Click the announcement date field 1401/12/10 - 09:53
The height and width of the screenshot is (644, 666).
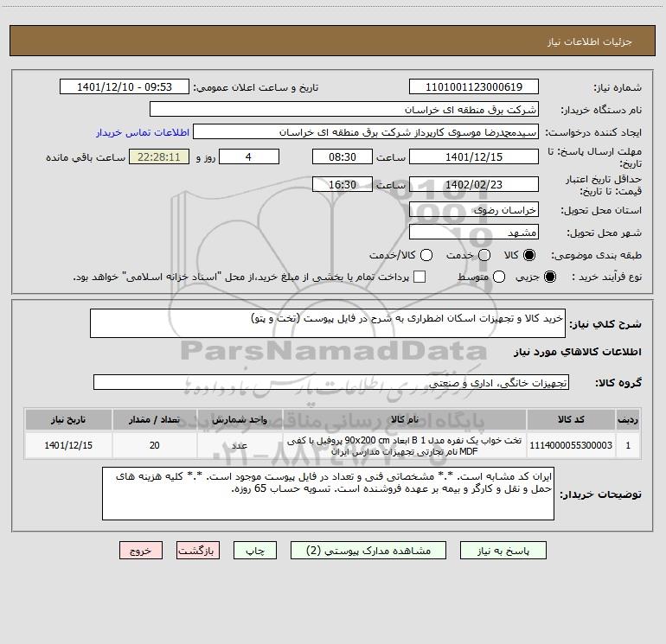coord(125,86)
